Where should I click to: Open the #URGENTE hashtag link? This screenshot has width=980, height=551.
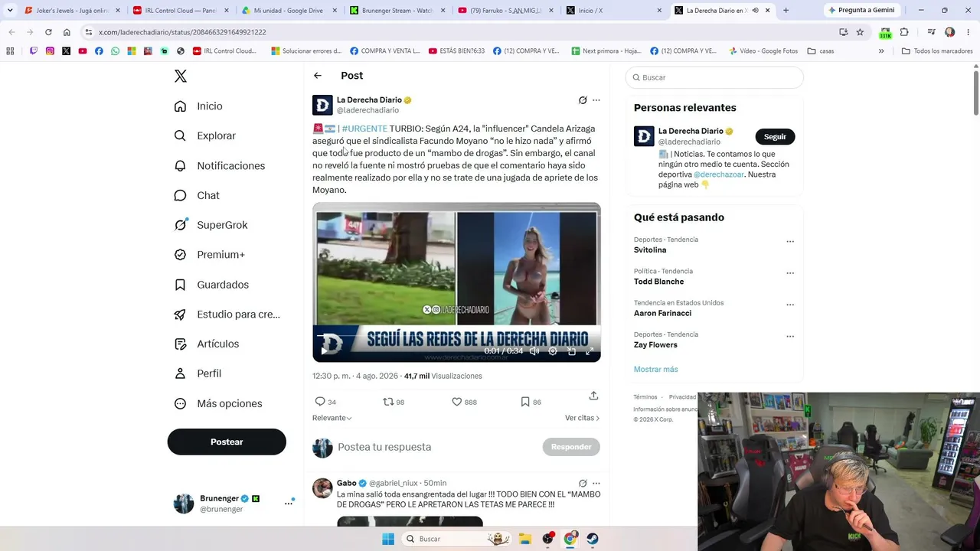[364, 129]
